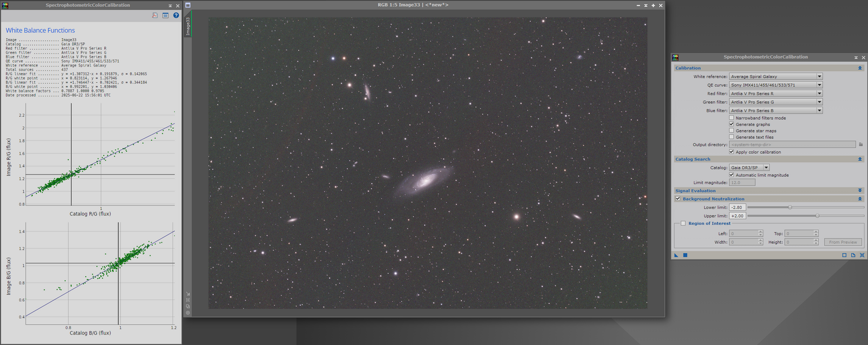868x345 pixels.
Task: Enable Generate star maps
Action: point(731,131)
